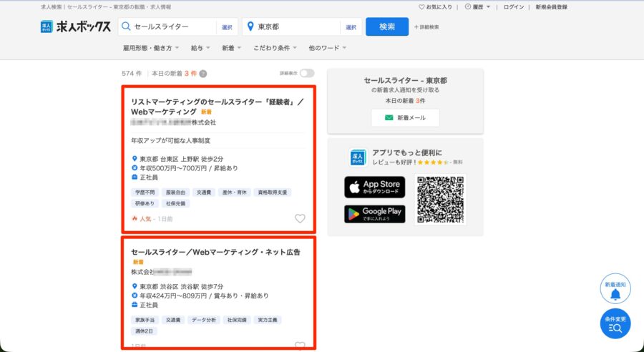This screenshot has height=352, width=644.
Task: Click the location pin beside 台東区 上野駅
Action: click(x=135, y=159)
